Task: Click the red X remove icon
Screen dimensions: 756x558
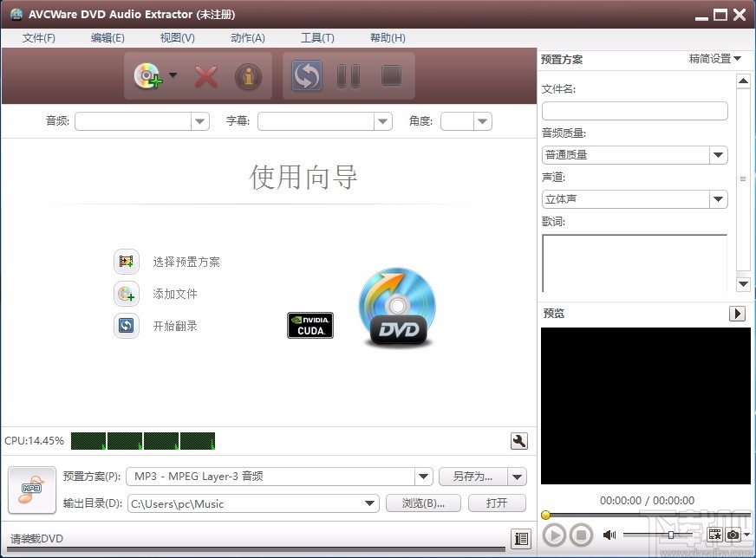Action: [206, 76]
